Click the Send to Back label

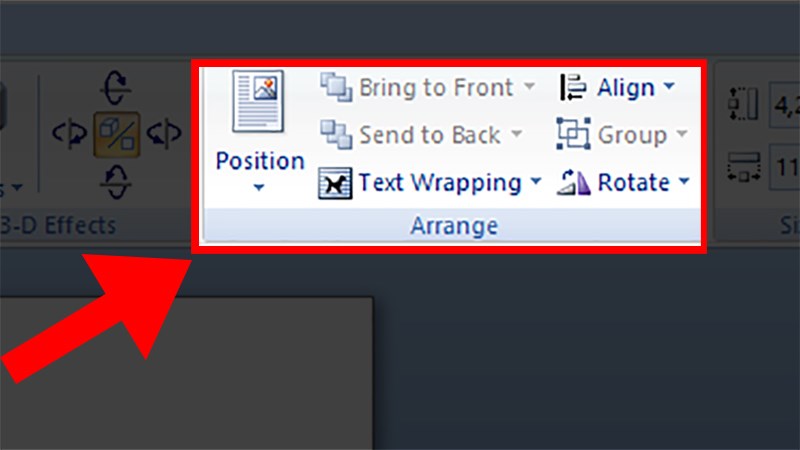430,135
